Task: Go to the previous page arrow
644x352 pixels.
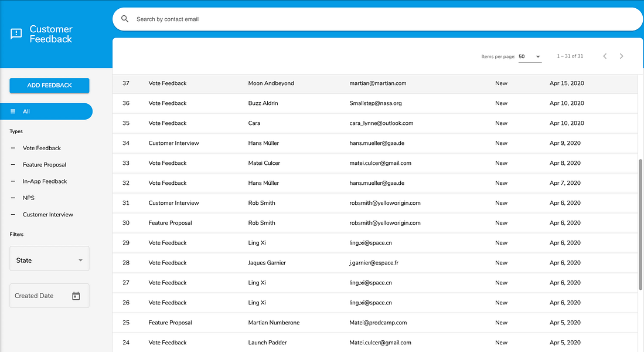Action: 605,56
